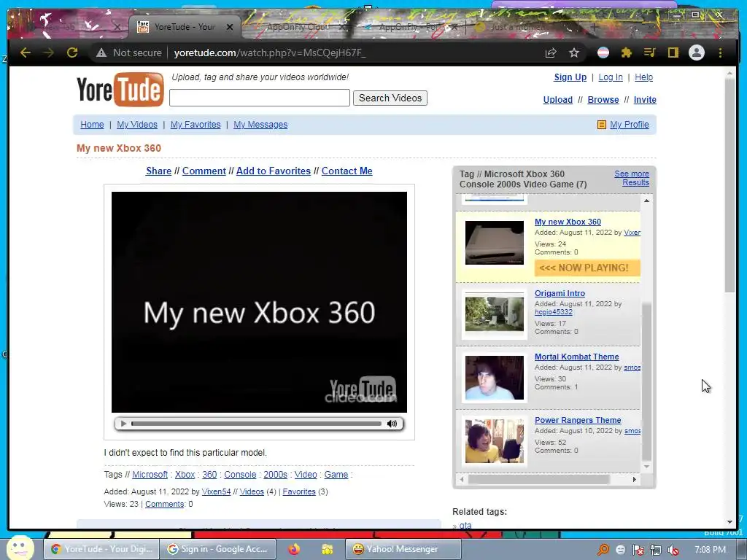Screen dimensions: 747x560
Task: Bookmark this page with star icon
Action: [x=574, y=52]
